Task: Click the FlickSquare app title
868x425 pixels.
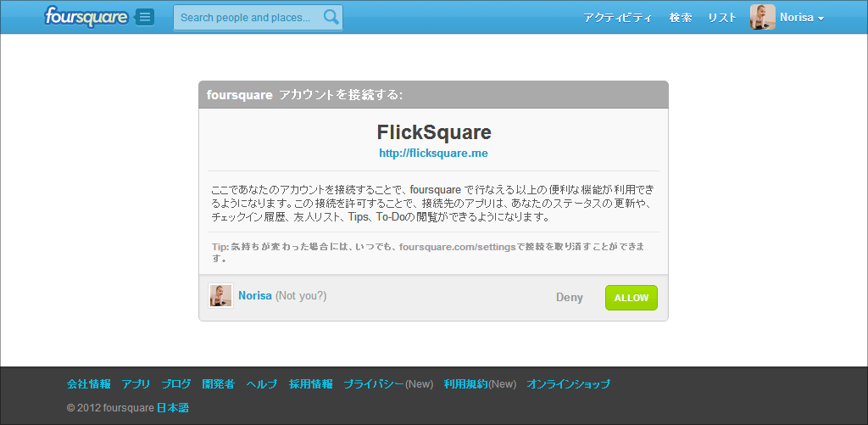Action: (x=434, y=132)
